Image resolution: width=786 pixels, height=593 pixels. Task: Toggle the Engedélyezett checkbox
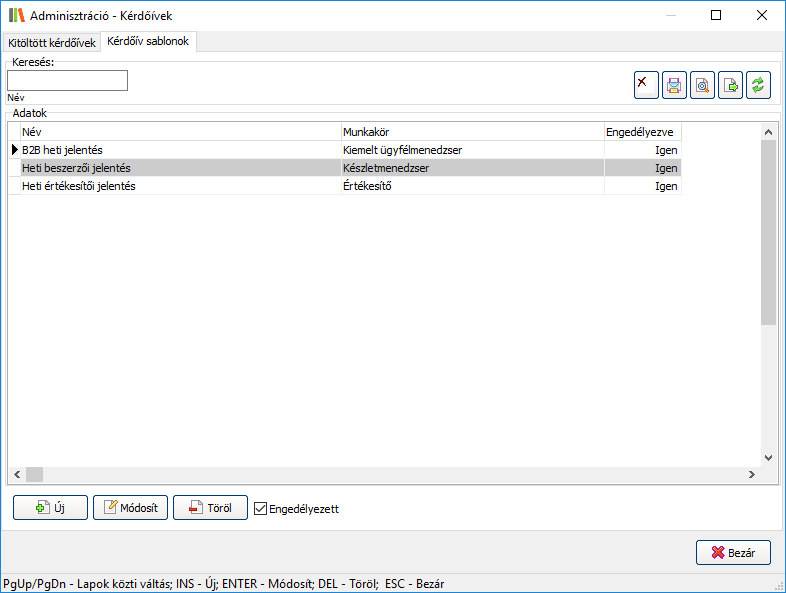[262, 509]
